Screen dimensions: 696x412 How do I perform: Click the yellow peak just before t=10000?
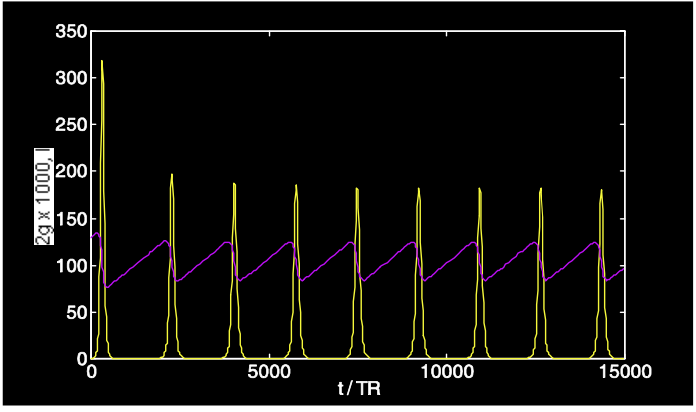point(418,188)
